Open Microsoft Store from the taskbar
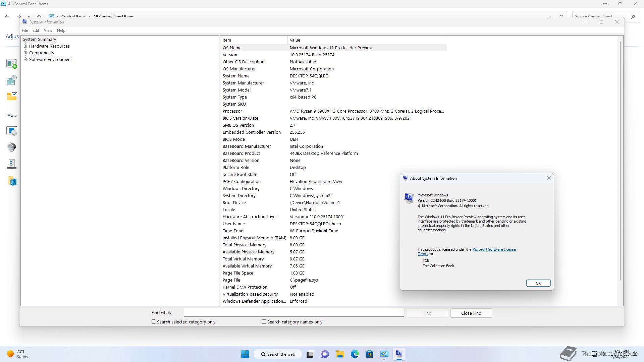The image size is (644, 362). [370, 354]
